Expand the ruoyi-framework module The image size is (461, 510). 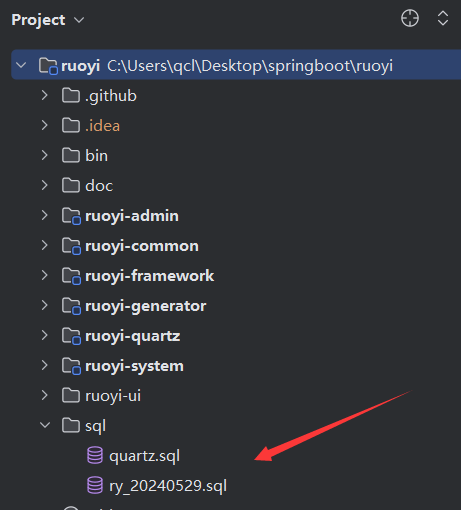coord(44,275)
